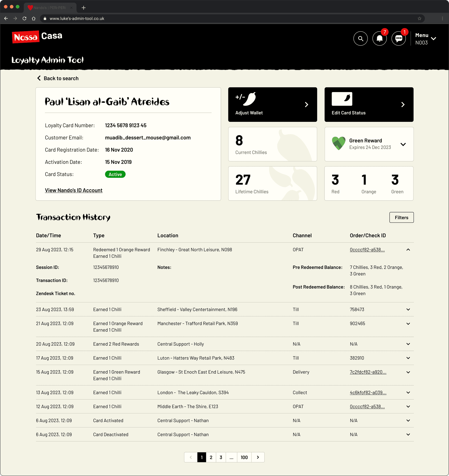Image resolution: width=449 pixels, height=476 pixels.
Task: Click the search magnifier icon
Action: [361, 38]
